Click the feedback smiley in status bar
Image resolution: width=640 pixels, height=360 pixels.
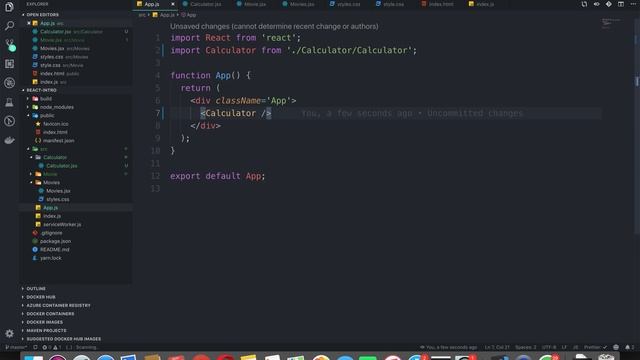point(616,347)
